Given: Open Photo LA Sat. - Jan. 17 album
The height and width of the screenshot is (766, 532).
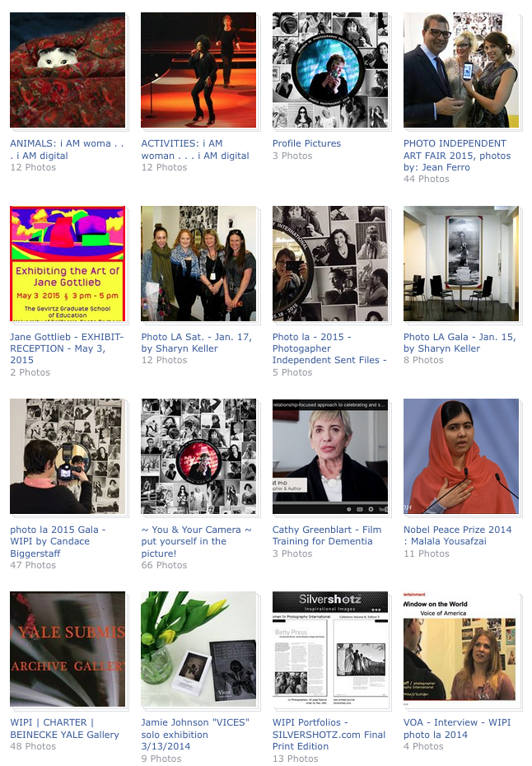Looking at the screenshot, I should 196,343.
